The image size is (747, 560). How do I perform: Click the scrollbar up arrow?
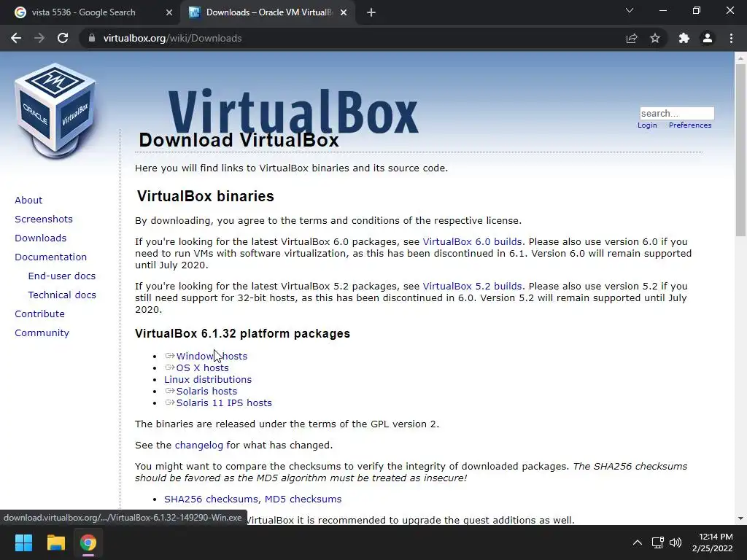pyautogui.click(x=740, y=58)
